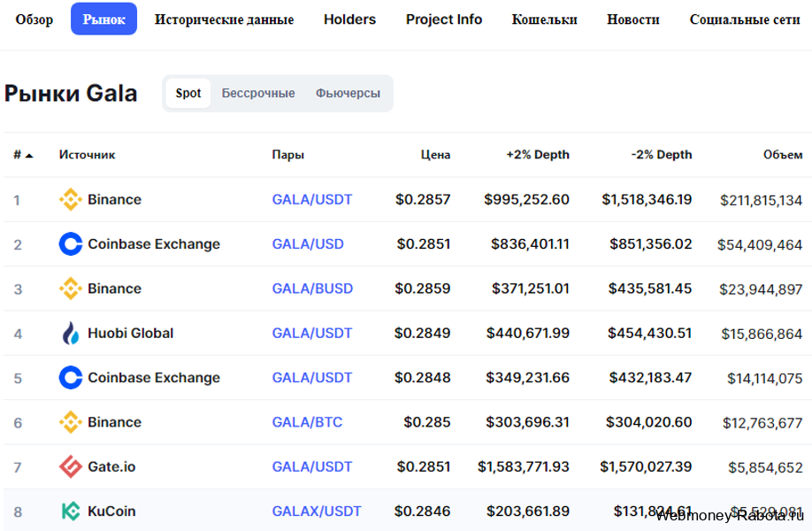Click the depth value $304,020.60
Image resolution: width=812 pixels, height=531 pixels.
[649, 422]
